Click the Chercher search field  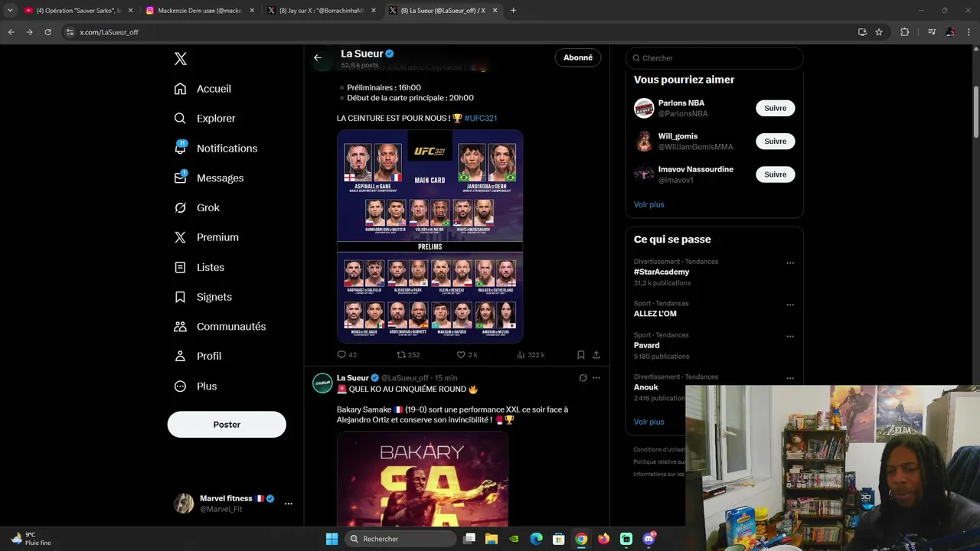(x=714, y=58)
